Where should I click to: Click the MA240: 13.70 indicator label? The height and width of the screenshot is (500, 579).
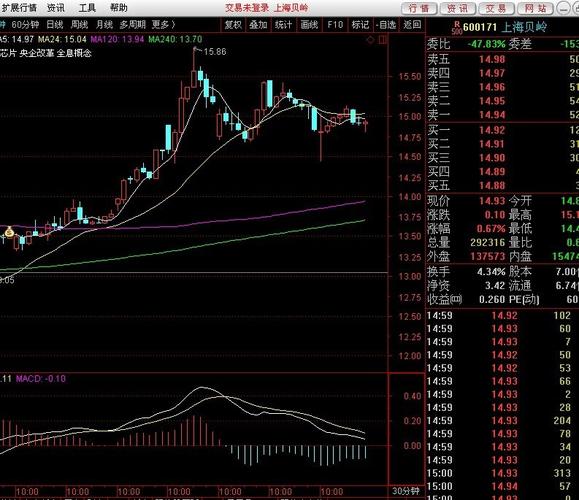tap(175, 39)
